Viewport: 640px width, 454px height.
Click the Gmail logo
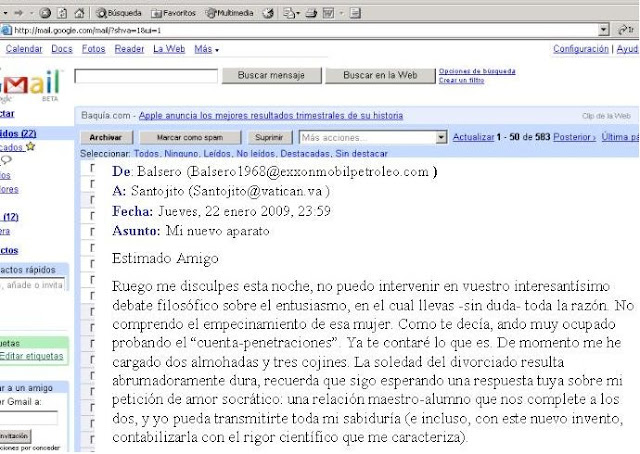coord(31,84)
